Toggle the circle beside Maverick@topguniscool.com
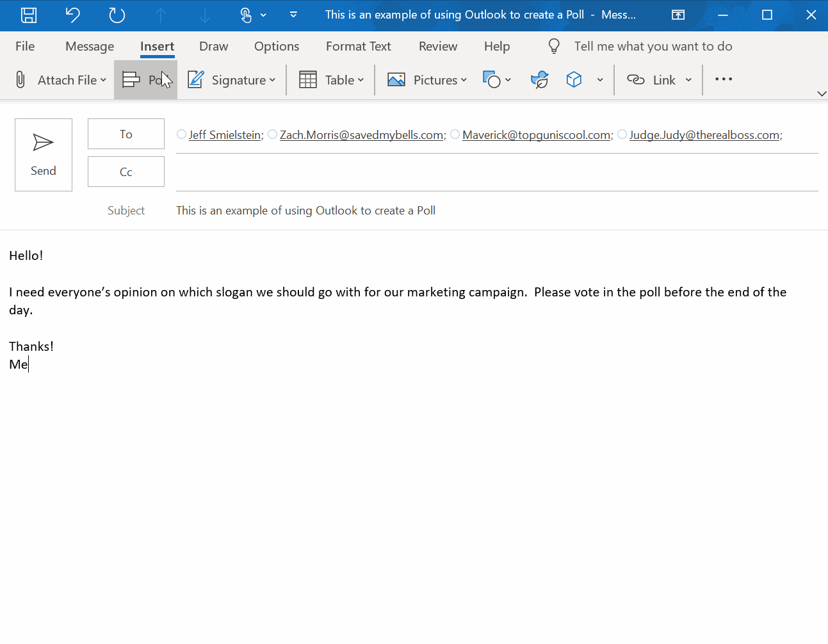This screenshot has height=644, width=828. (455, 134)
